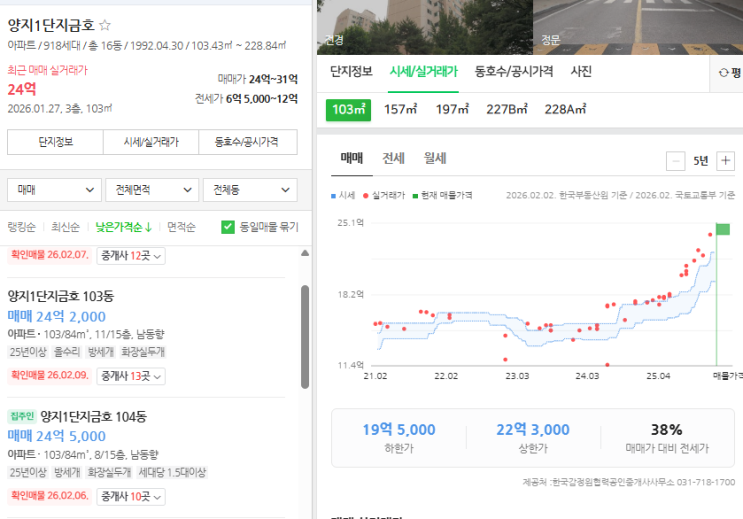743x519 pixels.
Task: Click the 확인매물 26.02.06. label
Action: (50, 496)
